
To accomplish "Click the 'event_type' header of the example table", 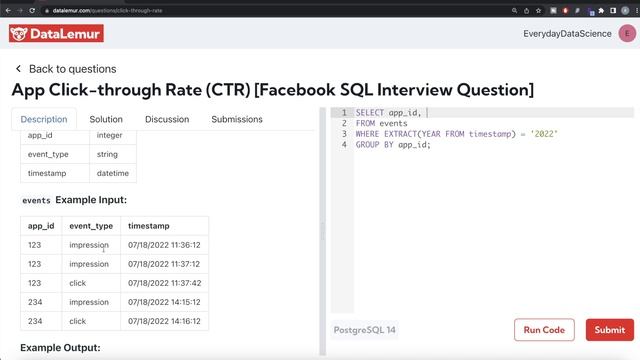I will coord(91,226).
